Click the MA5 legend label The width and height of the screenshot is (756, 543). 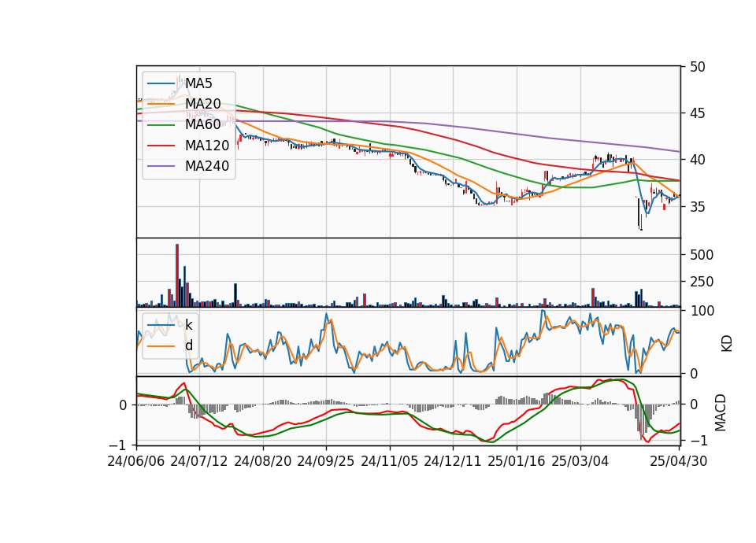point(198,83)
